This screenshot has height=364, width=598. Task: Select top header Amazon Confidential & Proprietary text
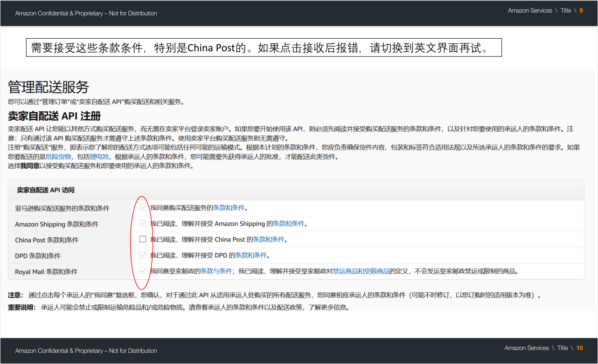point(86,14)
